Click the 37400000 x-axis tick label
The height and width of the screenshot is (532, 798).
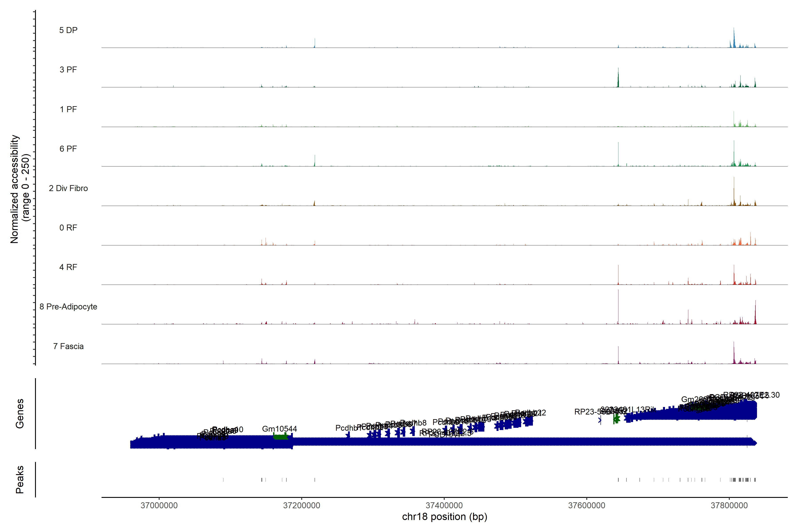[x=444, y=506]
